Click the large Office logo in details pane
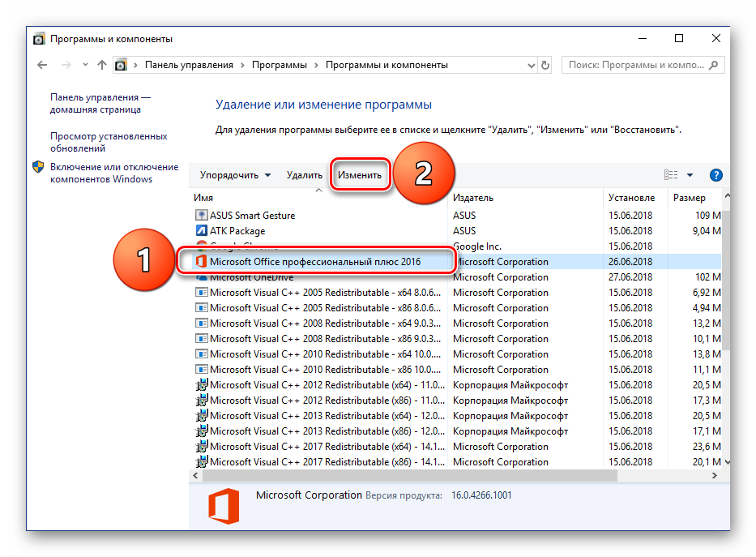756x557 pixels. (224, 506)
